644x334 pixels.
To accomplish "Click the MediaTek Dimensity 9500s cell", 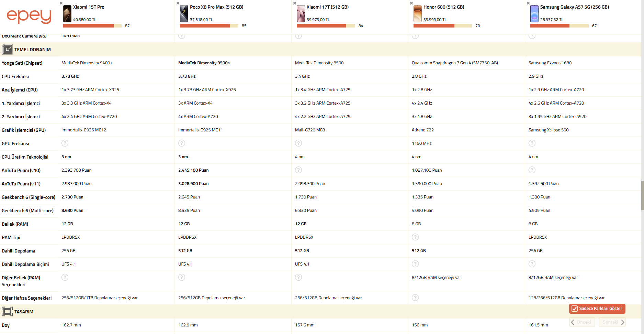I will (204, 63).
